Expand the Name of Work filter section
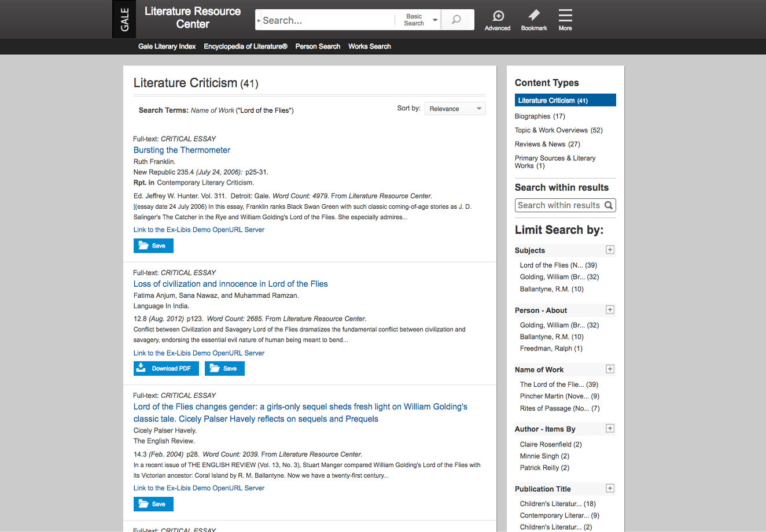Viewport: 766px width, 532px height. 610,369
